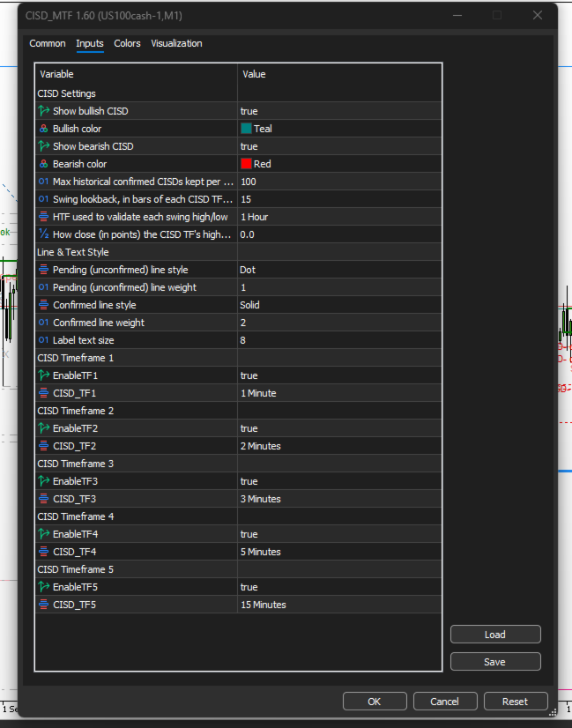Click the Teal color swatch
Image resolution: width=572 pixels, height=728 pixels.
point(246,129)
